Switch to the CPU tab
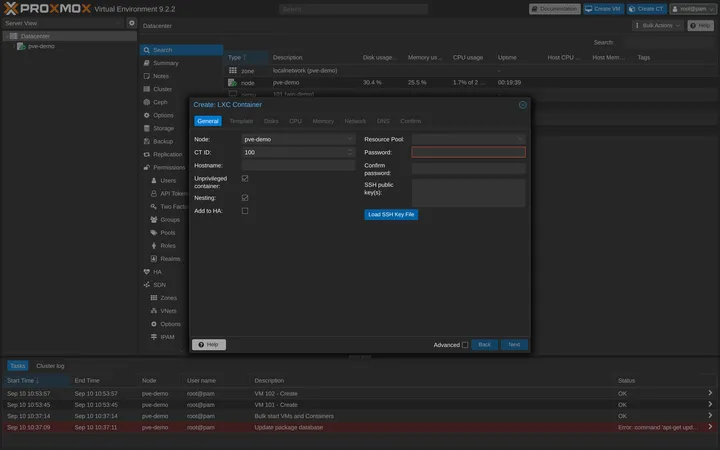Viewport: 720px width, 450px height. [x=295, y=121]
